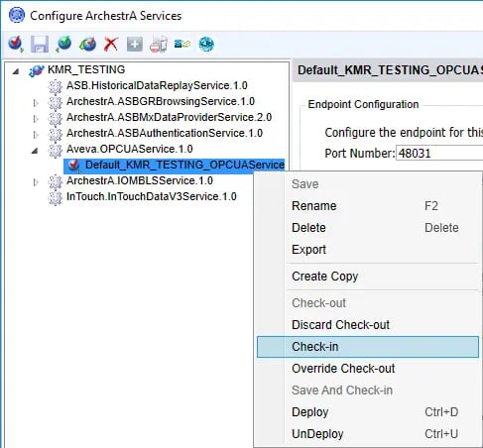The height and width of the screenshot is (448, 483).
Task: Choose Create Copy in the context menu
Action: (368, 277)
